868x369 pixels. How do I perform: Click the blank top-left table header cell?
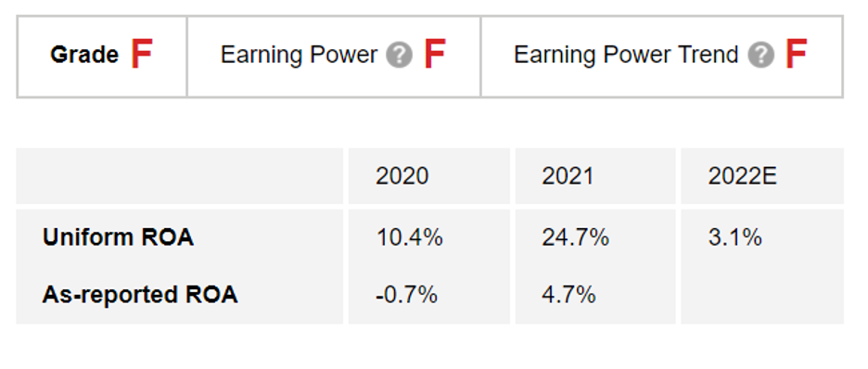pyautogui.click(x=179, y=176)
